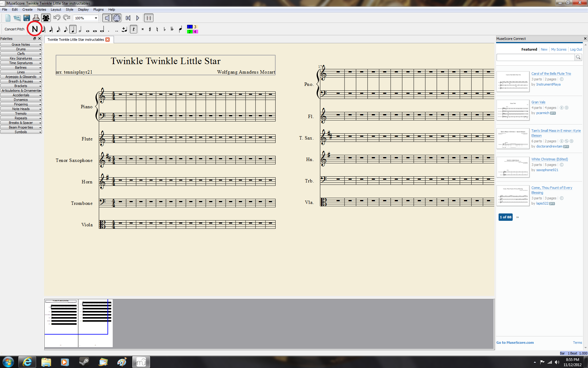The image size is (588, 368).
Task: Expand the Articulations and Ornaments palette
Action: tap(21, 90)
